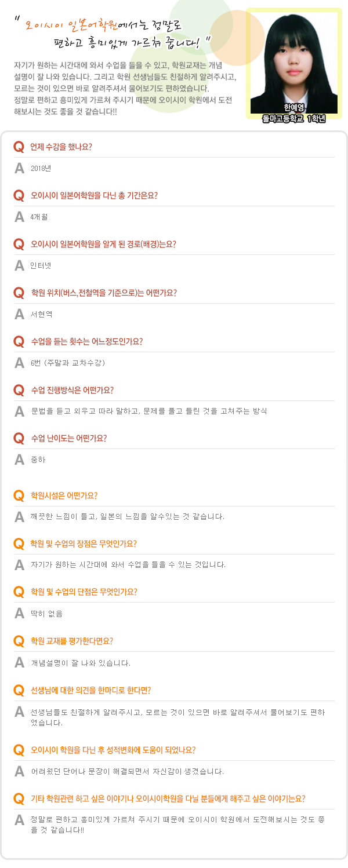348x868 pixels.
Task: Click the Q icon beside '수업 진행방식은 어떤가요?'
Action: [19, 390]
